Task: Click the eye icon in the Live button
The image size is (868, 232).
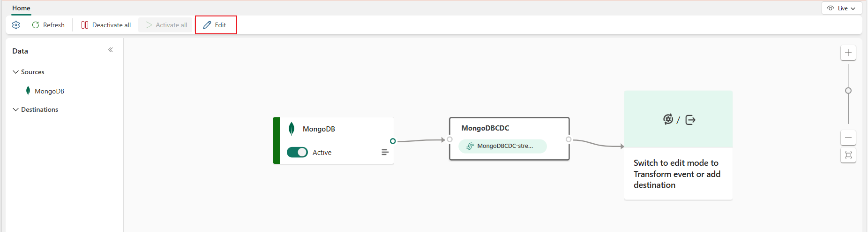Action: coord(831,8)
